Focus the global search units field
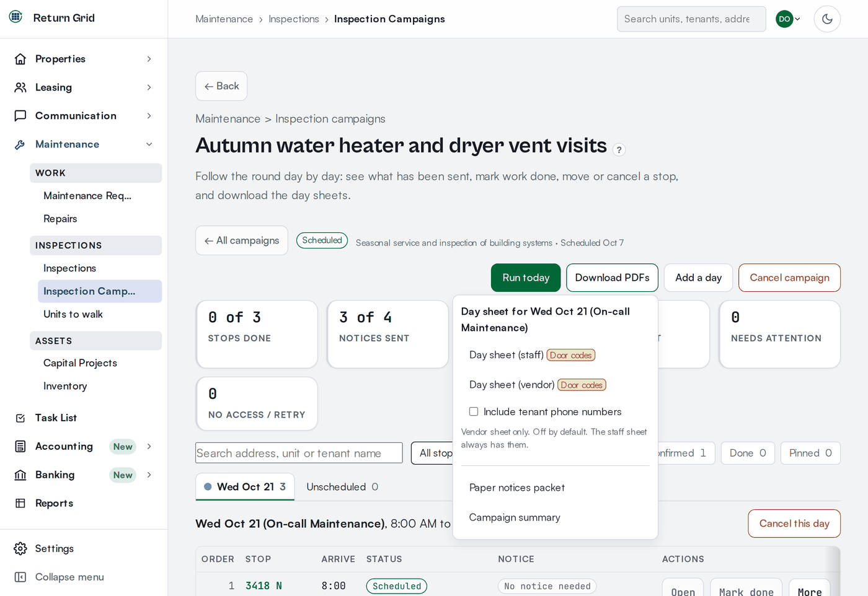Viewport: 868px width, 596px height. coord(691,19)
